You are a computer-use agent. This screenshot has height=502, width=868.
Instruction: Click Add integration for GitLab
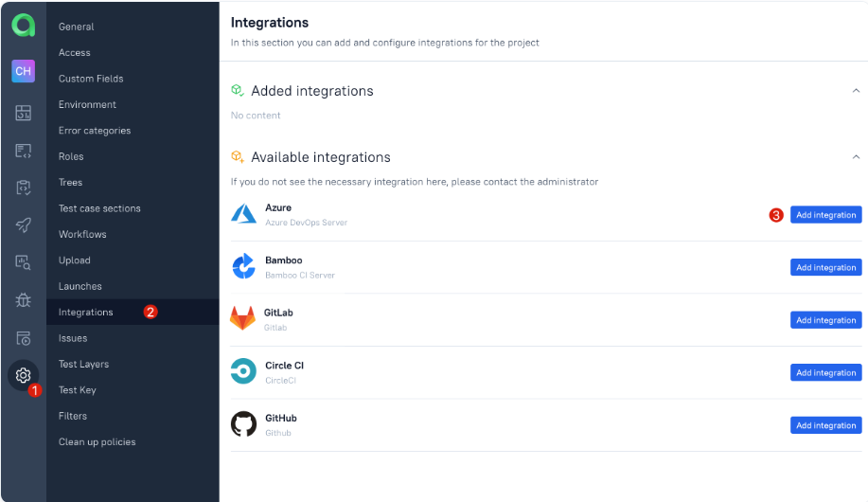click(x=825, y=320)
